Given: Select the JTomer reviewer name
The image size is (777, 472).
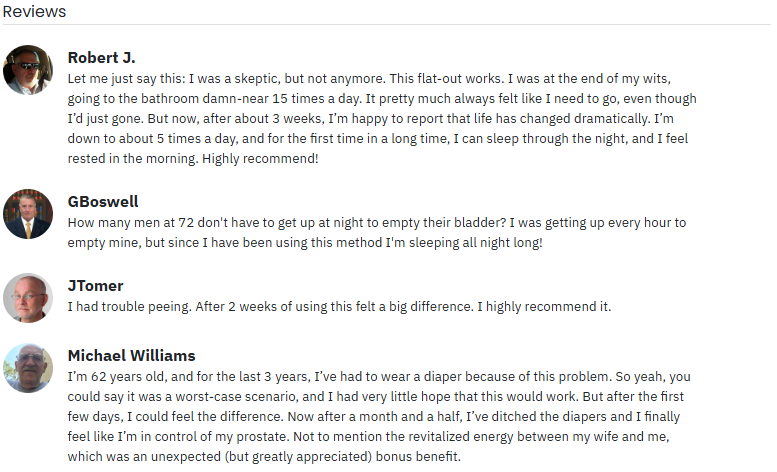Looking at the screenshot, I should pyautogui.click(x=96, y=286).
